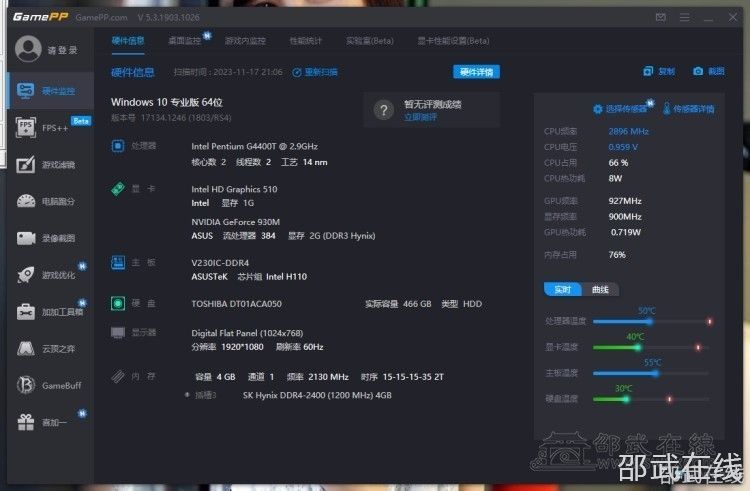Click the motherboard icon
Screen dimensions: 750x491
coord(118,262)
